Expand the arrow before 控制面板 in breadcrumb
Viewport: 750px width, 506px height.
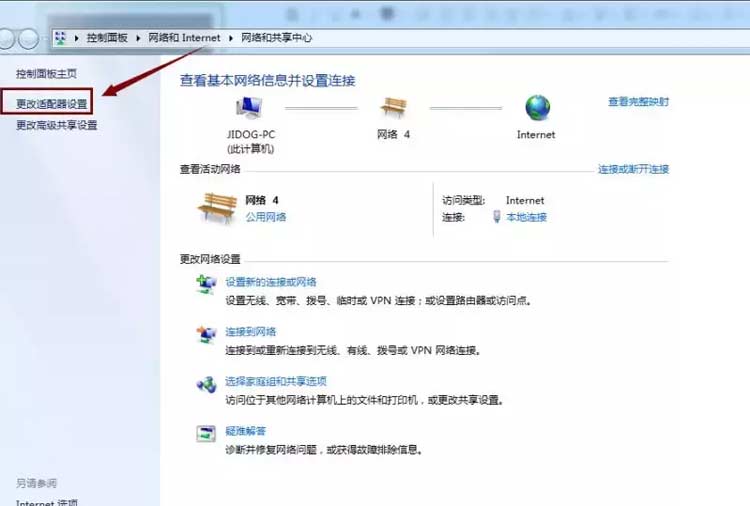(x=77, y=38)
